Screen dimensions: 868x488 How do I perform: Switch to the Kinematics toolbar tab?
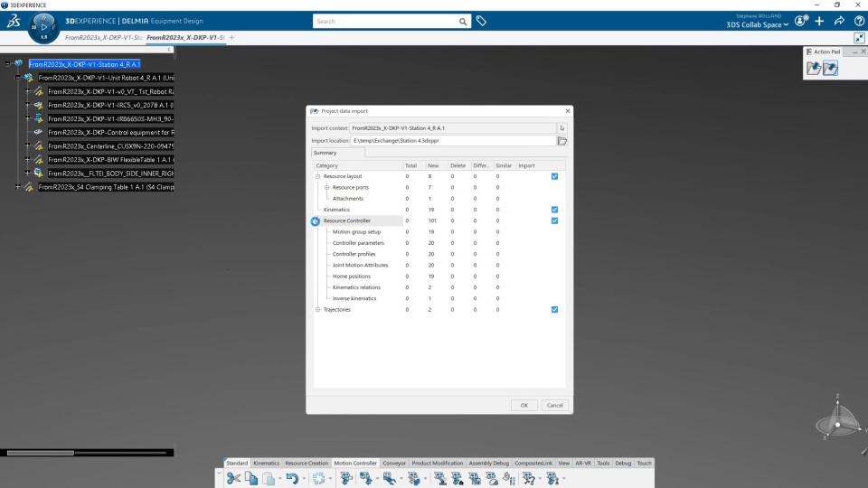[266, 463]
